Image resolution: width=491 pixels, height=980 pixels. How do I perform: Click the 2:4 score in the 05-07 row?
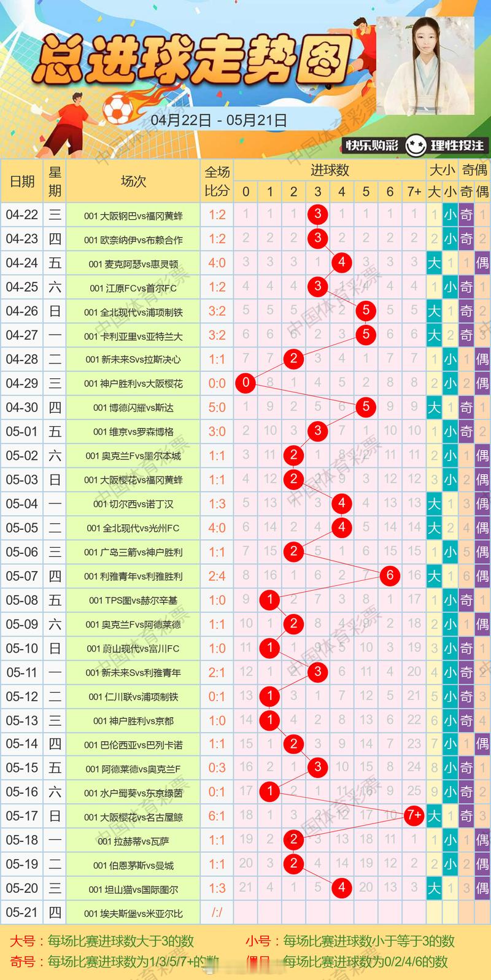tap(217, 576)
